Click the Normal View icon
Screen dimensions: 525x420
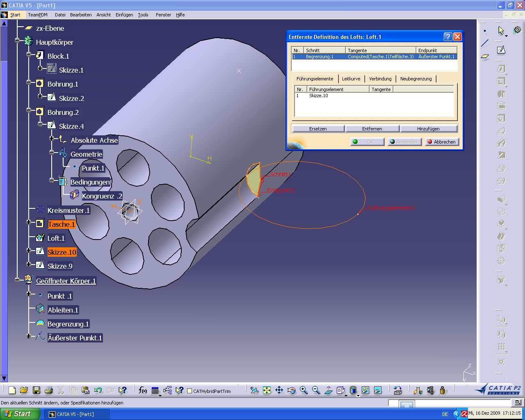point(329,390)
